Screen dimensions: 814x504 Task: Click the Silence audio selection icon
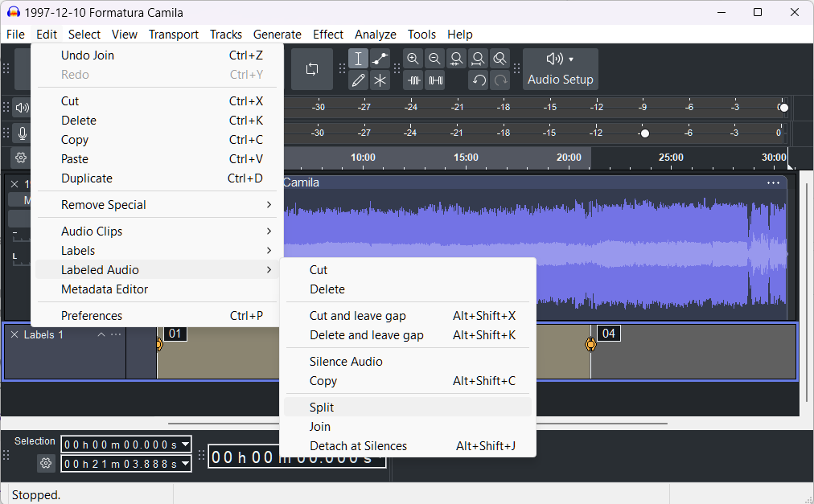[x=435, y=80]
